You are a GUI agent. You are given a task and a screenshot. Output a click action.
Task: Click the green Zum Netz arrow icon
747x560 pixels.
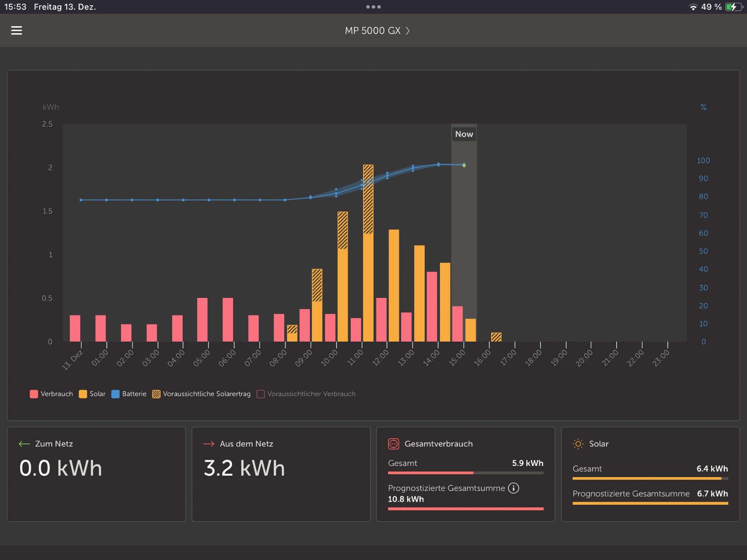(x=24, y=444)
